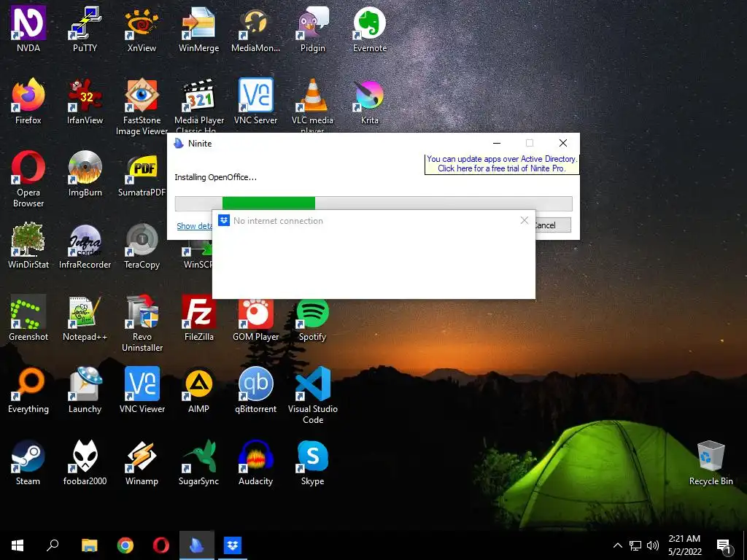This screenshot has width=747, height=560.
Task: Open the NVDA desktop shortcut
Action: [x=28, y=28]
